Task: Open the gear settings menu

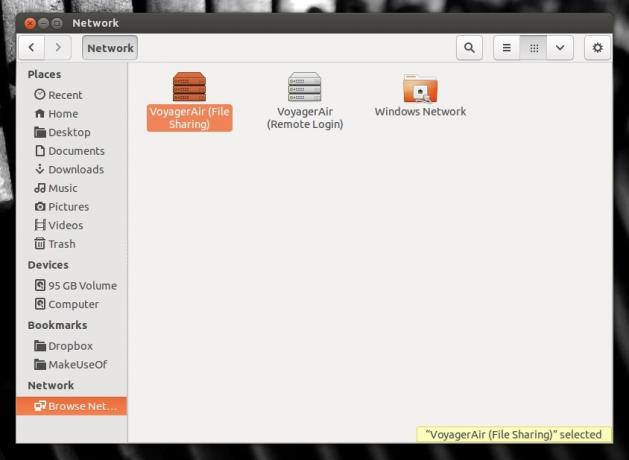Action: coord(598,48)
